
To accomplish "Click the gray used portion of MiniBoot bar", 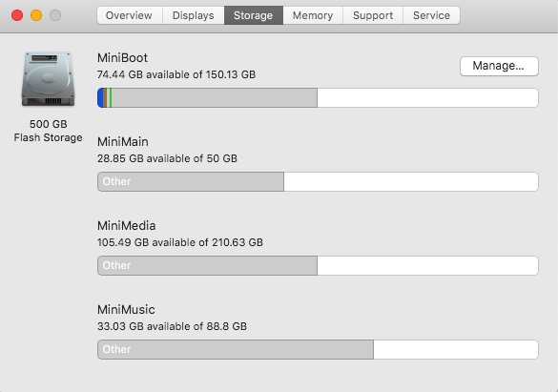I will (215, 98).
